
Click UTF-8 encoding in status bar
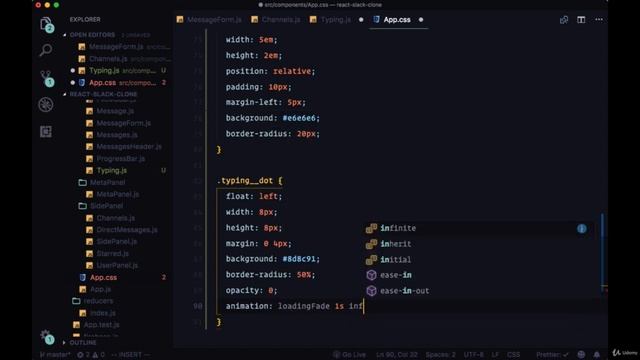pos(473,355)
